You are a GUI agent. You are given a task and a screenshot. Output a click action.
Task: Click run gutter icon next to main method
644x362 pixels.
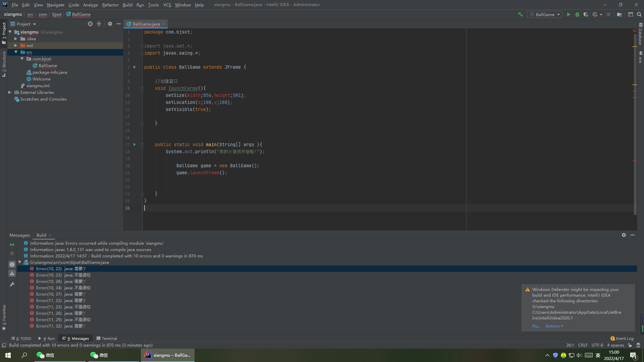pyautogui.click(x=135, y=144)
